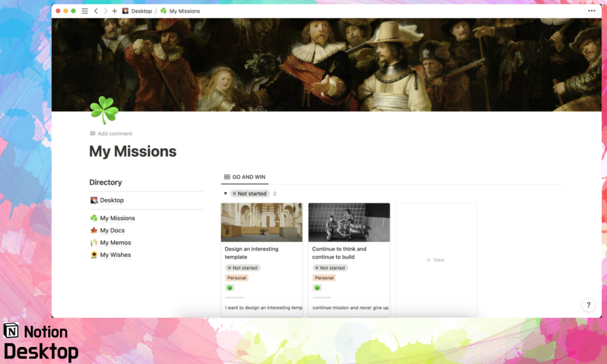607x364 pixels.
Task: Click Personal tag on Design template card
Action: pos(237,278)
